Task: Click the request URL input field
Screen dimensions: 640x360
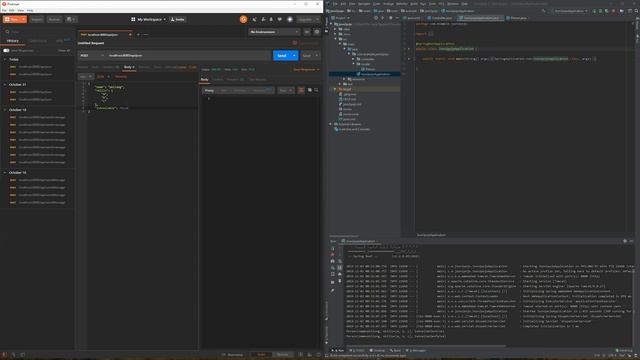Action: (188, 56)
